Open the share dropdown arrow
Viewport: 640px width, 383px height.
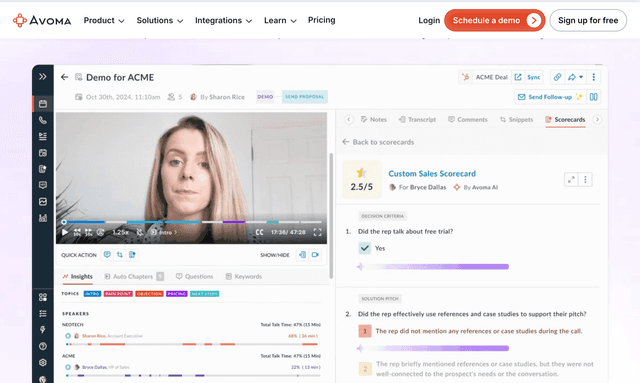tap(581, 77)
